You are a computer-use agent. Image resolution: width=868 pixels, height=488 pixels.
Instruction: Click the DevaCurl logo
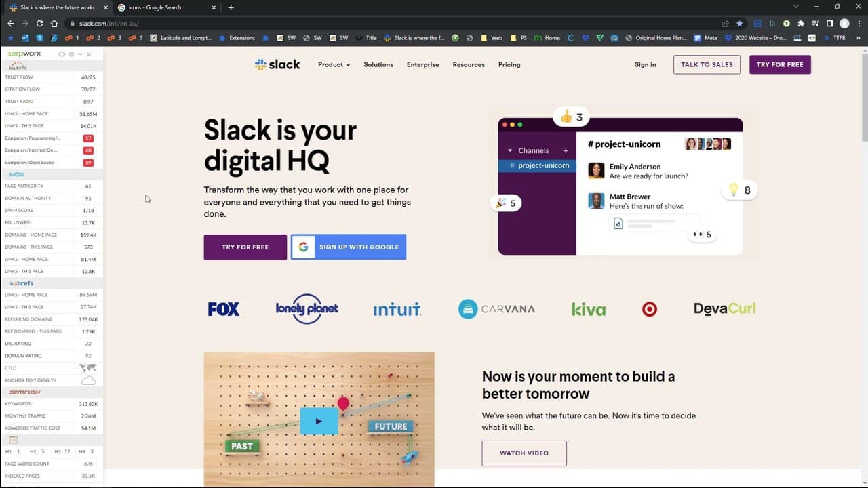tap(725, 309)
